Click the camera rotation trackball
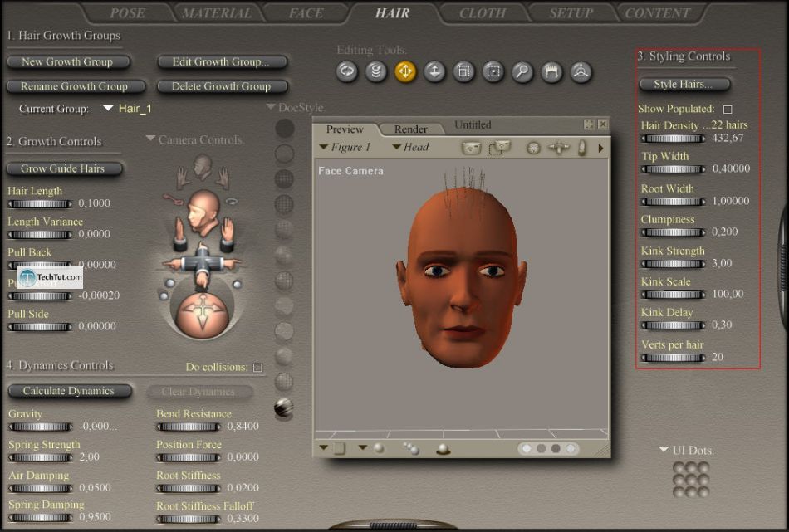This screenshot has height=532, width=789. click(203, 317)
